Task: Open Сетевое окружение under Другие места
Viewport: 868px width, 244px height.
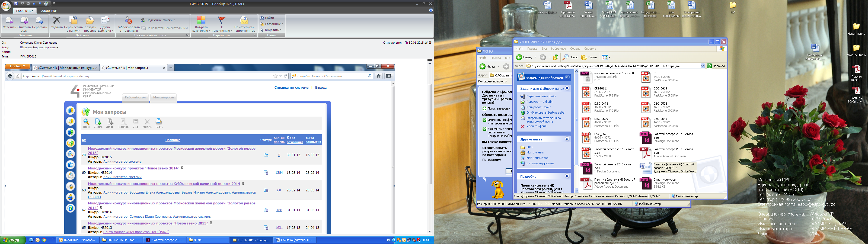Action: [540, 163]
